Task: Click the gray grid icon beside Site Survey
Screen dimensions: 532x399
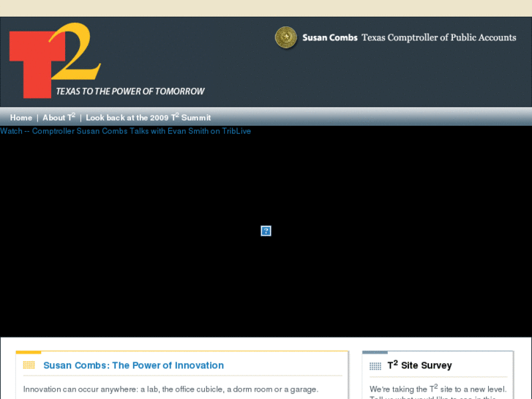Action: pos(375,366)
